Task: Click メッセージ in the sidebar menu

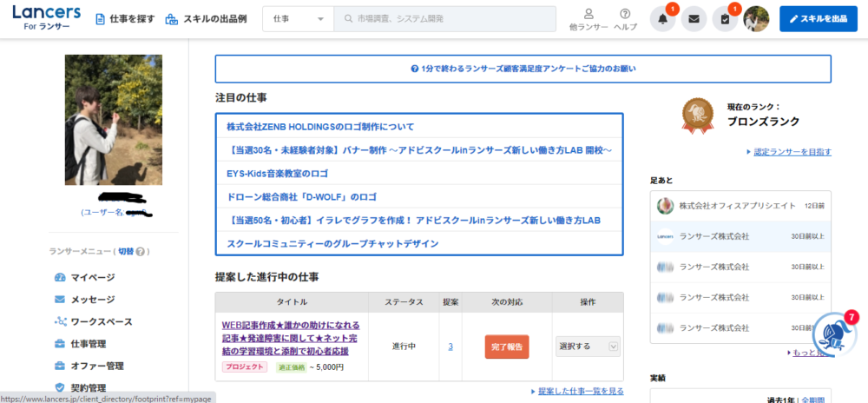Action: (x=93, y=300)
